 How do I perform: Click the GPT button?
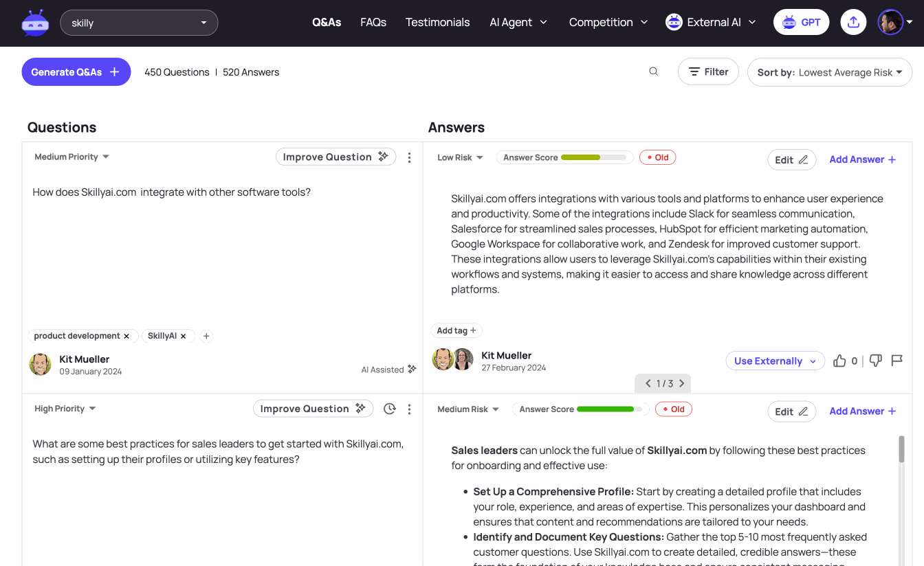[801, 22]
